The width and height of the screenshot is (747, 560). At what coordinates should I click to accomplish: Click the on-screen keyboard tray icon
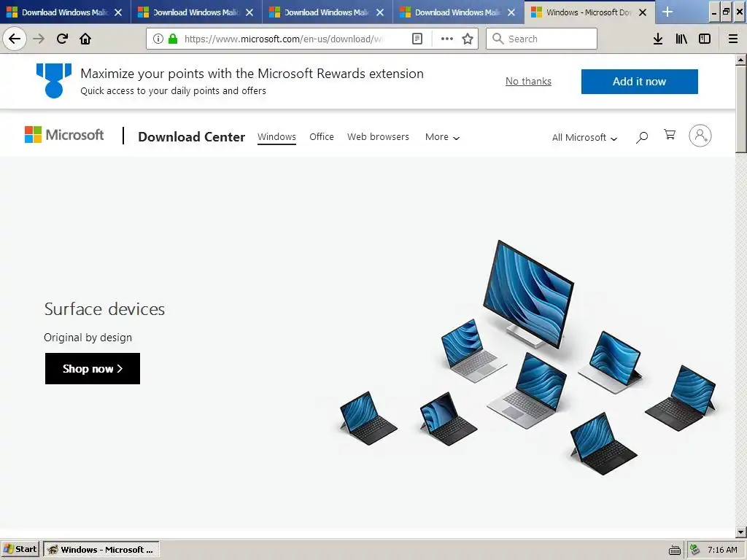click(675, 550)
